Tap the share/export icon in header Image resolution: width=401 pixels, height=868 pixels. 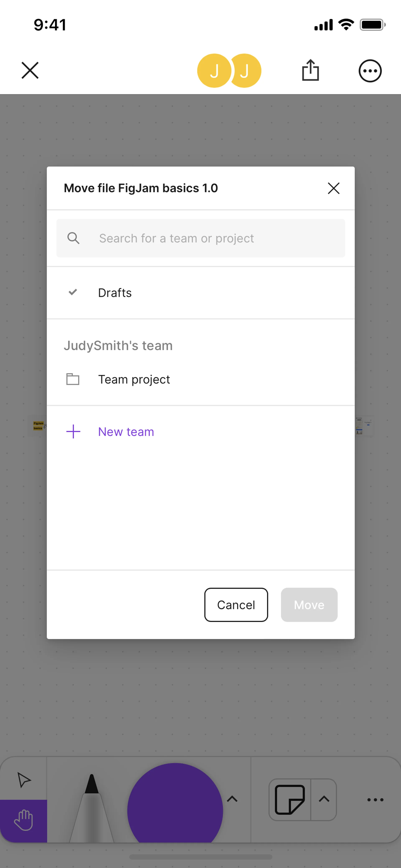click(310, 70)
